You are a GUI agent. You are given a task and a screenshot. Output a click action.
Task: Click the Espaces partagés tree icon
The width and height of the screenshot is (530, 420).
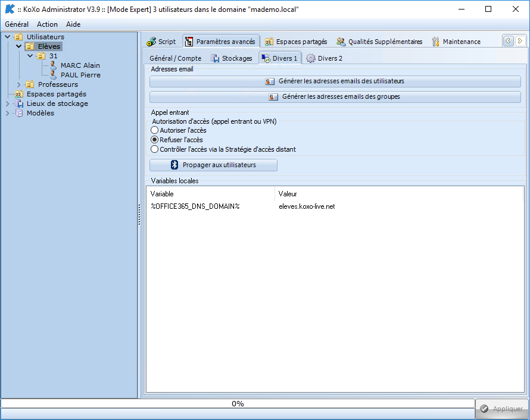[x=19, y=94]
